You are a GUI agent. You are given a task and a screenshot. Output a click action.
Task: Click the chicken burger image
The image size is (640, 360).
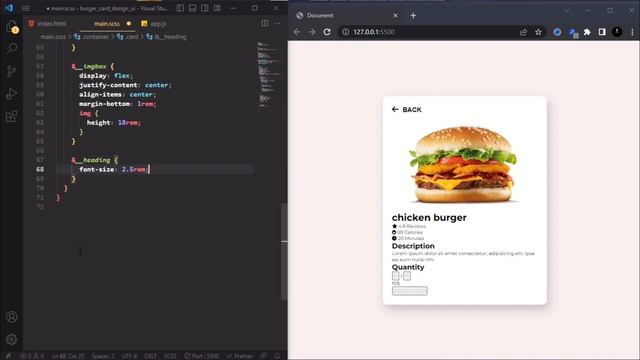pyautogui.click(x=464, y=165)
